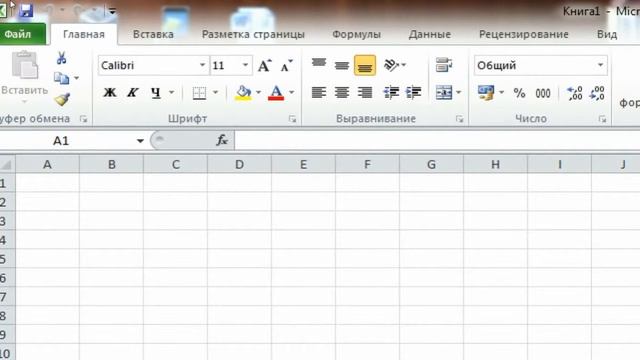This screenshot has width=640, height=360.
Task: Toggle highlighted bottom align button
Action: tap(365, 65)
